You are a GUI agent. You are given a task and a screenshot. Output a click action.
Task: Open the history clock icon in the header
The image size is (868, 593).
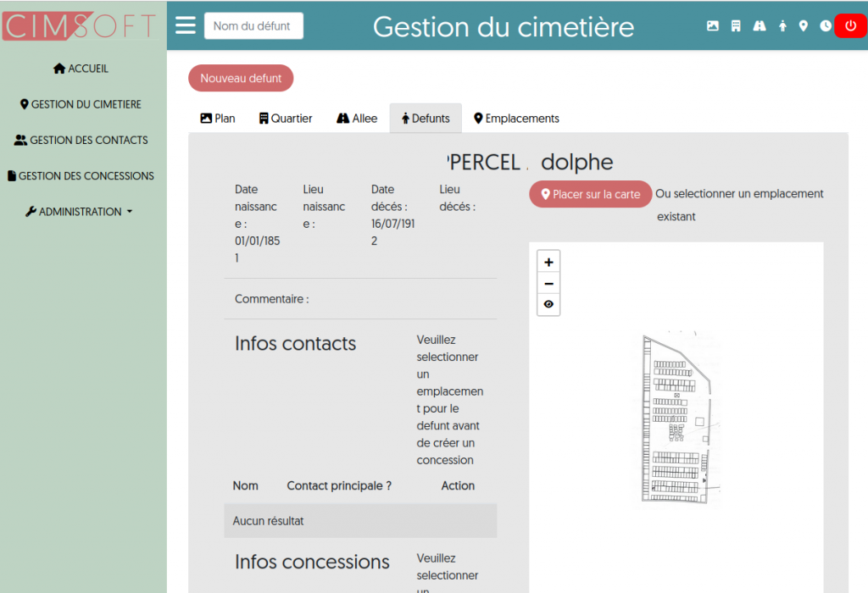tap(825, 25)
